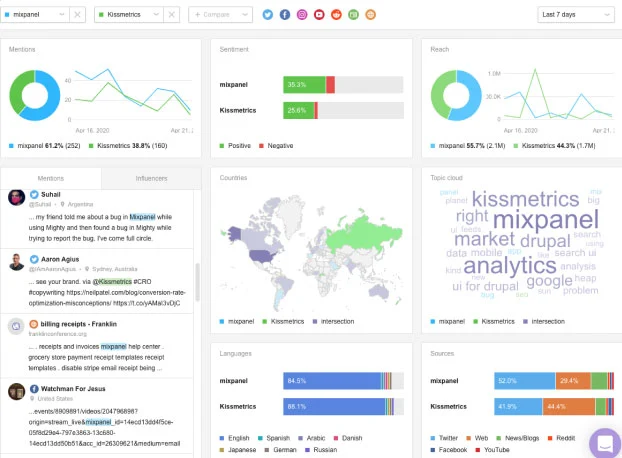Click the highlighted @Kissmetrics mention

112,282
